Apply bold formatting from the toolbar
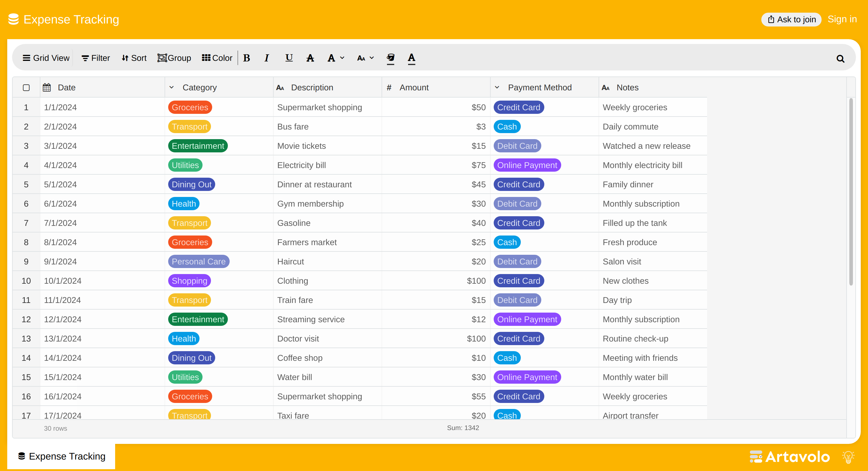 [246, 58]
